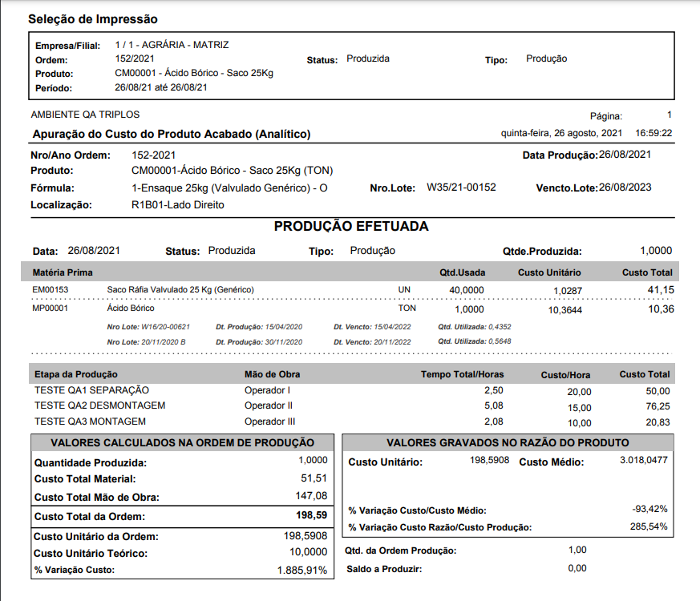
Task: Click material total '51,51'
Action: [314, 478]
